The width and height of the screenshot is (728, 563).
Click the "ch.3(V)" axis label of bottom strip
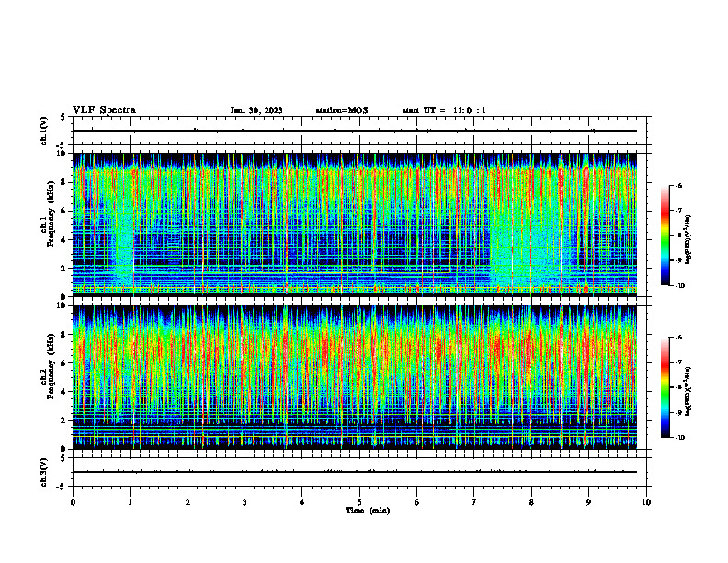coord(43,473)
